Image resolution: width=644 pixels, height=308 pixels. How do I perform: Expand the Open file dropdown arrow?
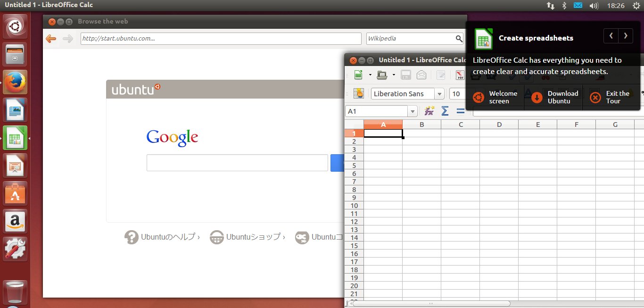[x=394, y=75]
